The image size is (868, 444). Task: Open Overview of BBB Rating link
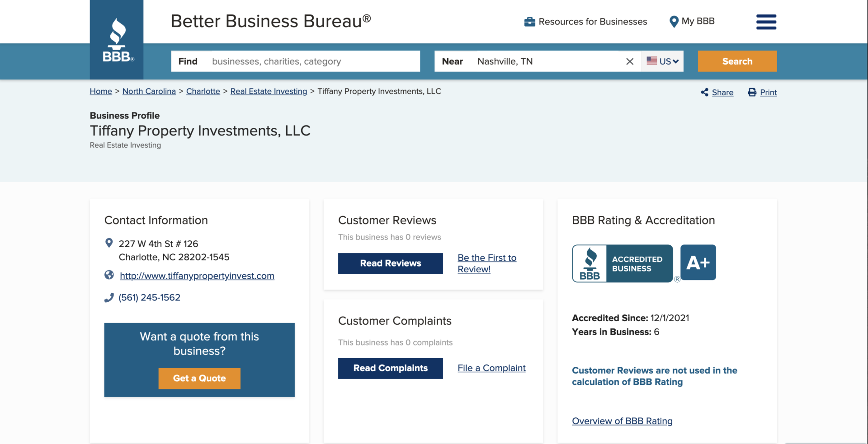[x=622, y=421]
